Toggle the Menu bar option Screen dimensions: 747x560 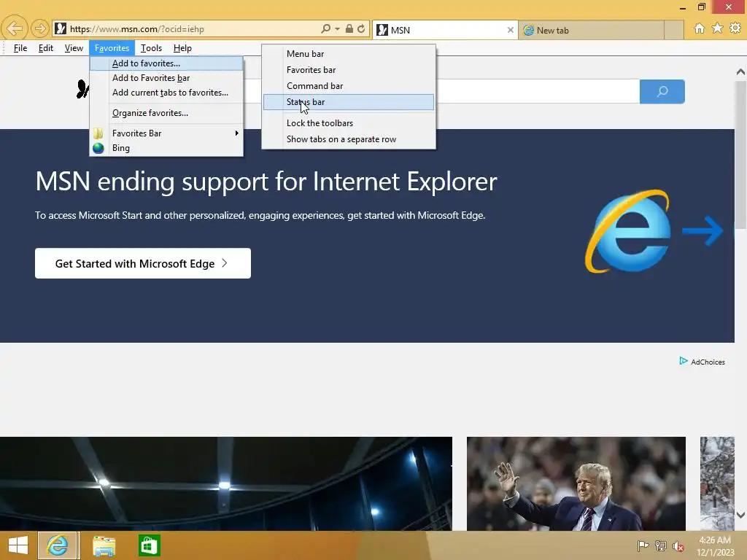pos(349,54)
